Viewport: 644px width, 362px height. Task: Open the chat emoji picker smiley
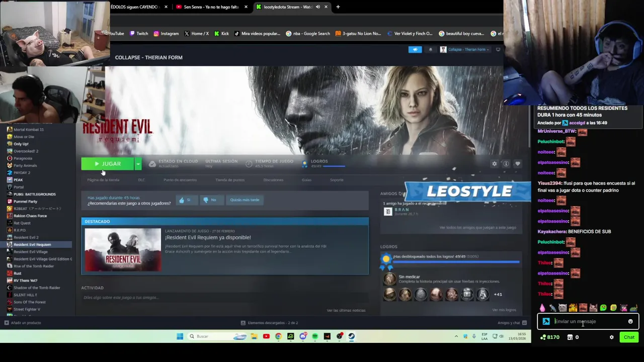click(x=630, y=322)
